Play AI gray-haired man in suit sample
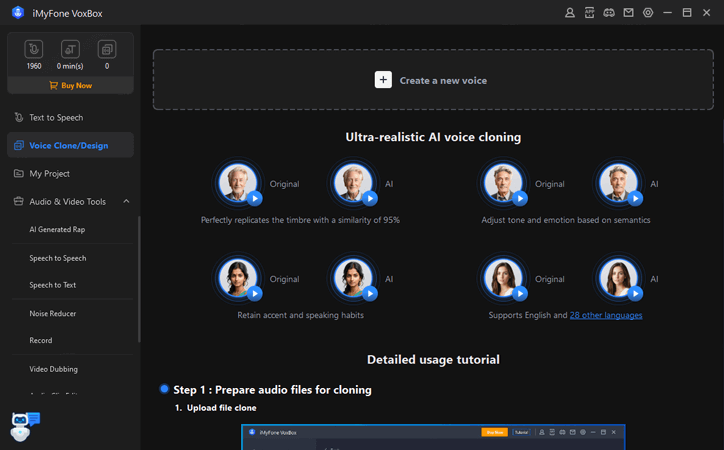Image resolution: width=724 pixels, height=450 pixels. [x=635, y=198]
